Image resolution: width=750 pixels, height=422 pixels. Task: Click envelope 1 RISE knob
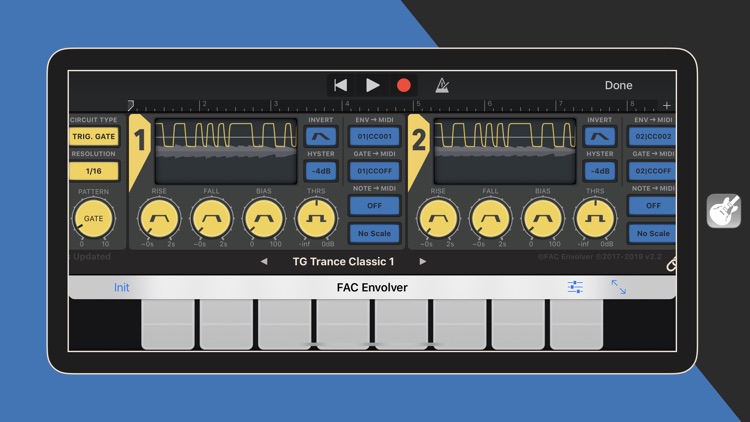point(159,219)
